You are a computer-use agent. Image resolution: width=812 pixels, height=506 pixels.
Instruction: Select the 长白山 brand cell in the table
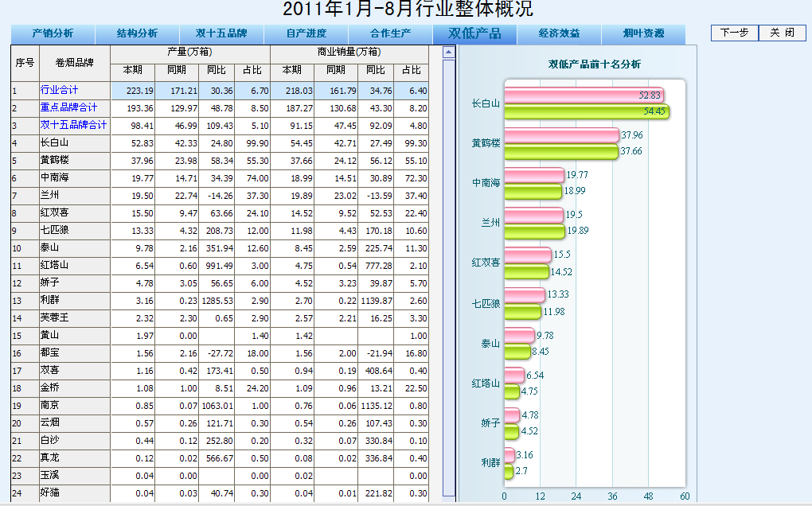(x=75, y=142)
